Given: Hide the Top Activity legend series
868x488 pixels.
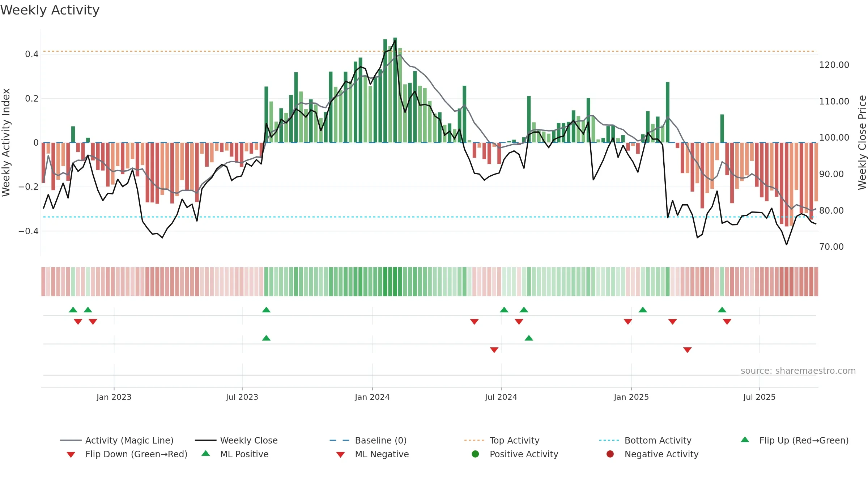Looking at the screenshot, I should click(x=502, y=440).
